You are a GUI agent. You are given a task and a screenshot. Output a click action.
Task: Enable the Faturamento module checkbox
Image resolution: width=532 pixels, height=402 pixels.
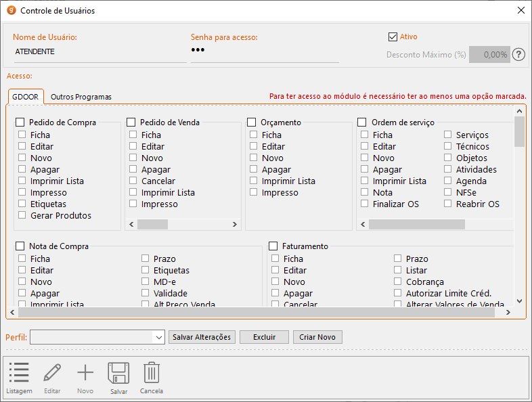pyautogui.click(x=273, y=246)
